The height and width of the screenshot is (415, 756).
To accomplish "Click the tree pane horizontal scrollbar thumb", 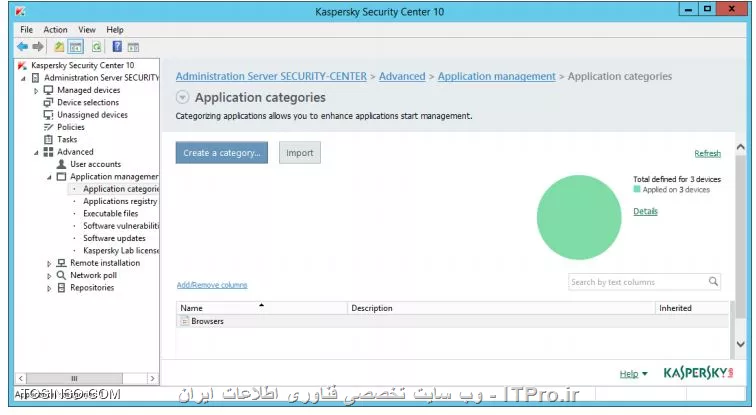I will pyautogui.click(x=74, y=378).
